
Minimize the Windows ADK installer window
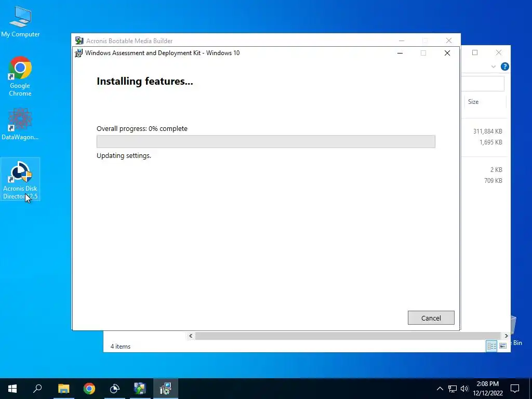[400, 53]
